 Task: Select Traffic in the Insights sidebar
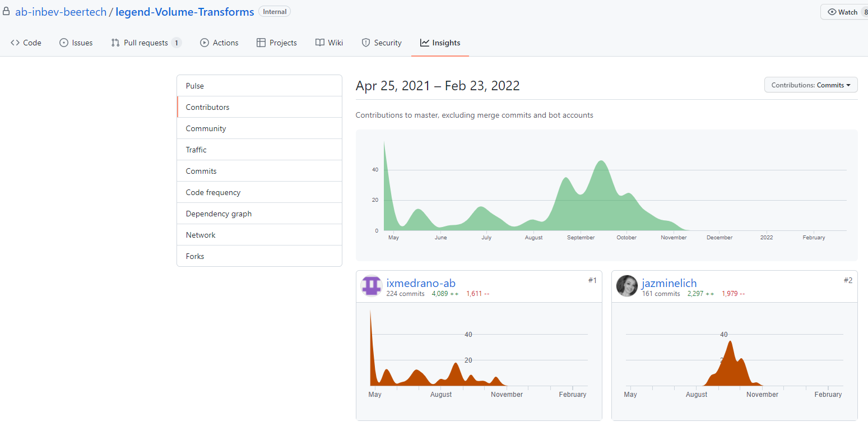[196, 149]
